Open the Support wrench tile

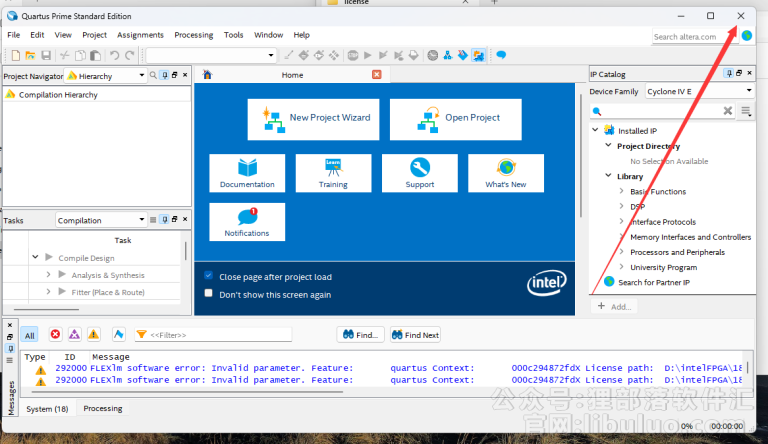[x=419, y=172]
